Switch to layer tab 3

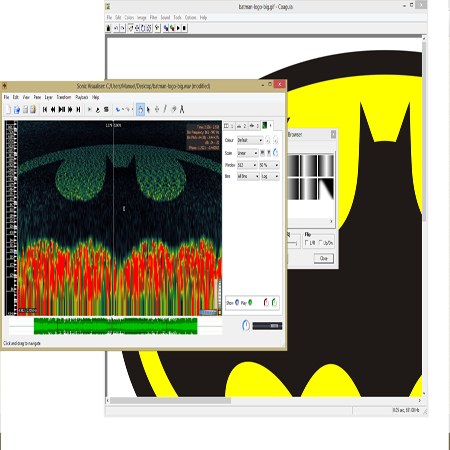(x=254, y=126)
